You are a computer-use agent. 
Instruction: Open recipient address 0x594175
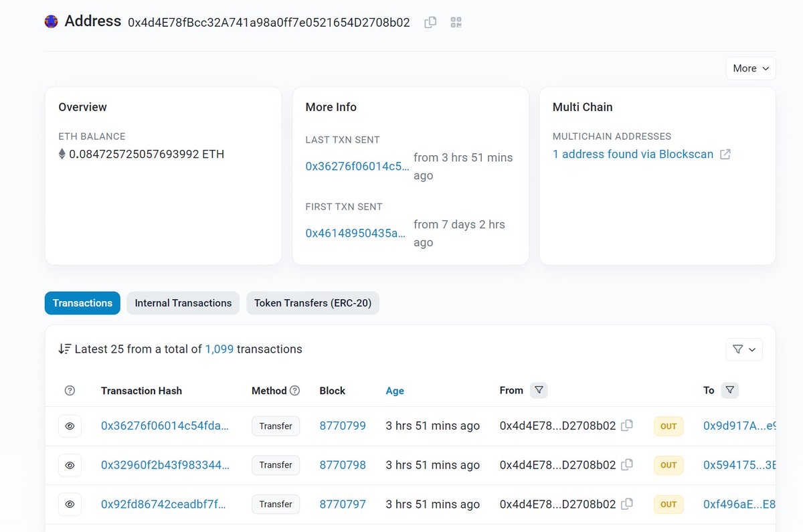(739, 465)
